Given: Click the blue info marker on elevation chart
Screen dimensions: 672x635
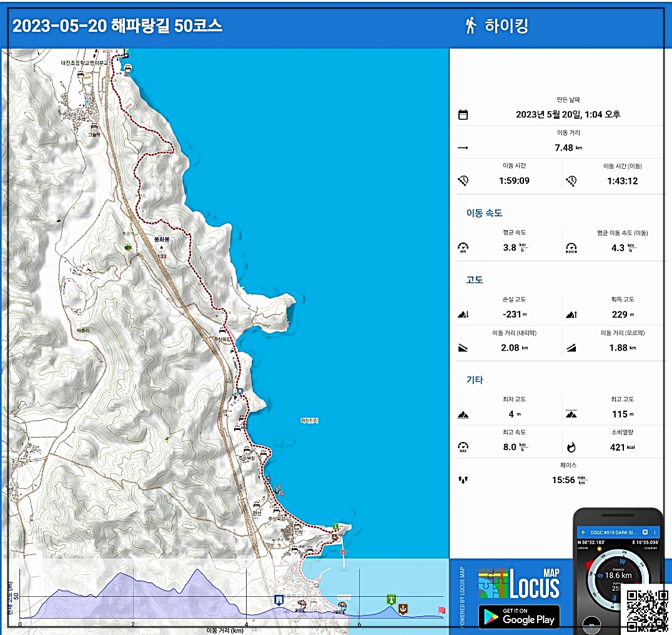Looking at the screenshot, I should [x=279, y=600].
